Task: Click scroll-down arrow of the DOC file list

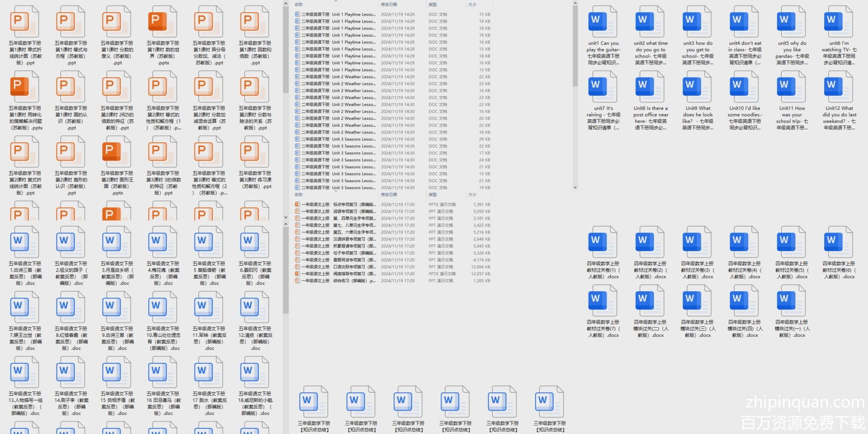Action: pyautogui.click(x=575, y=187)
